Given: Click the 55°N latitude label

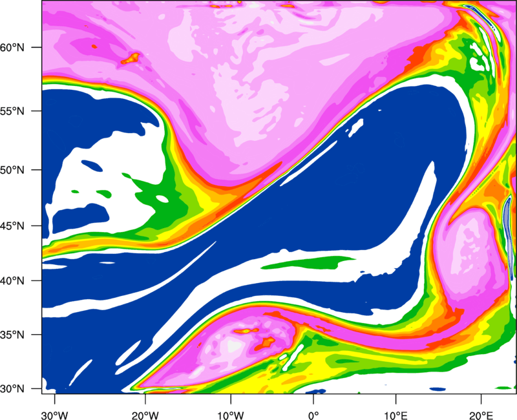Looking at the screenshot, I should [x=12, y=111].
